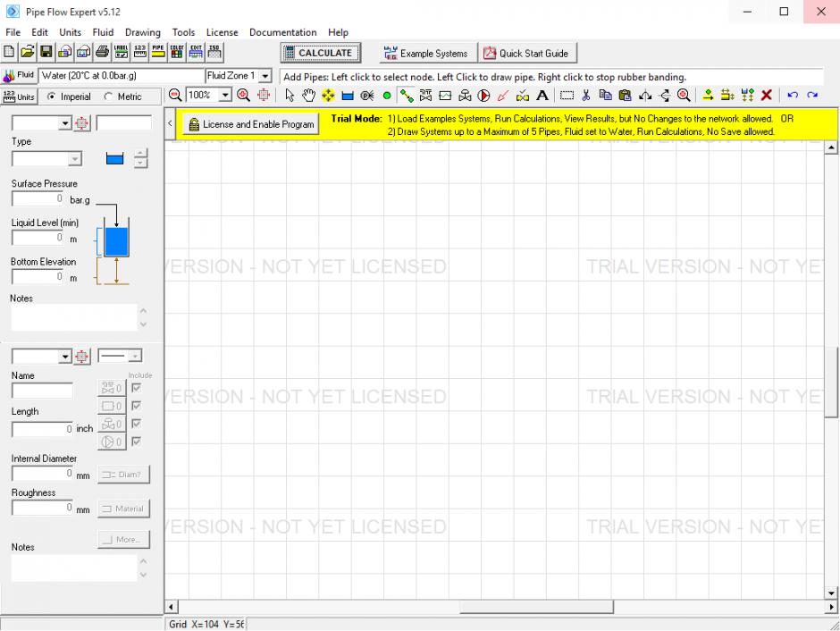Click the redo arrow icon
Screen dimensions: 840x631
812,96
